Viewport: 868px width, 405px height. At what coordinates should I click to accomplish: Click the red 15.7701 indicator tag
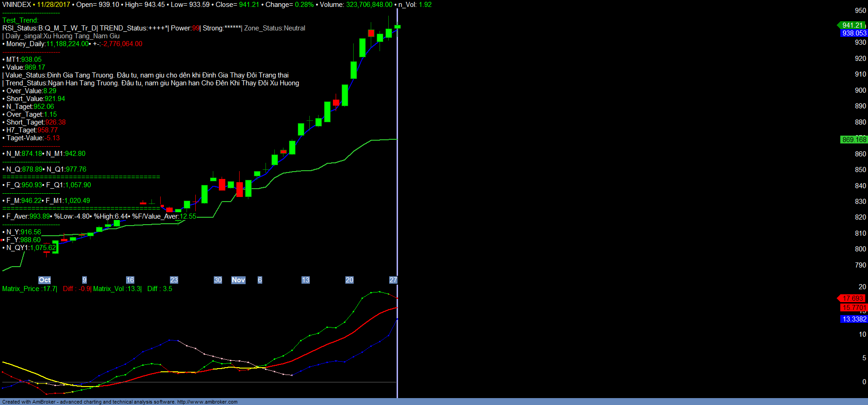tap(854, 308)
